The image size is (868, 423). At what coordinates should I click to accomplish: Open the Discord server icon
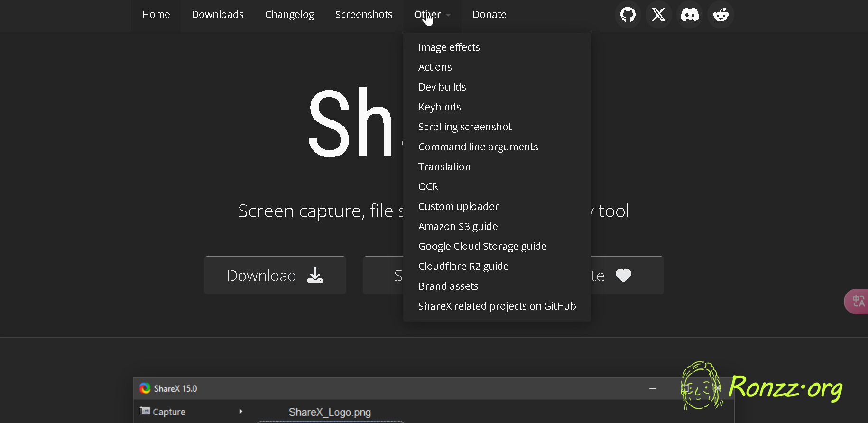point(690,15)
